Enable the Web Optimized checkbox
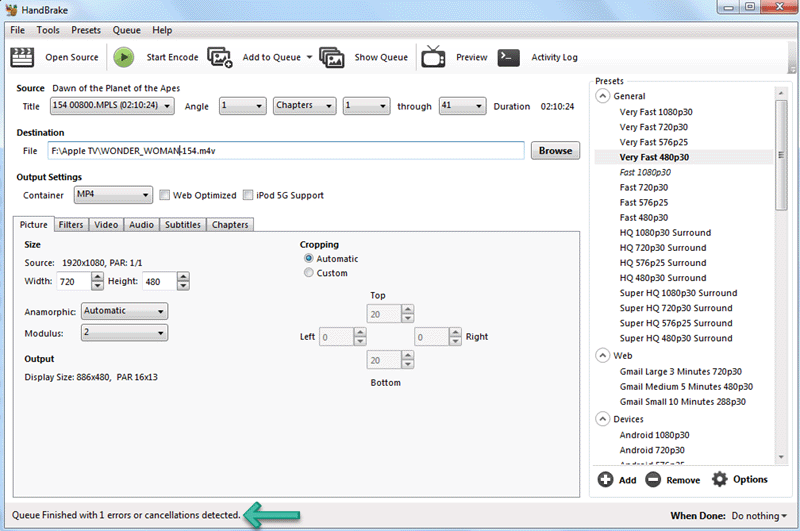800x531 pixels. coord(164,195)
